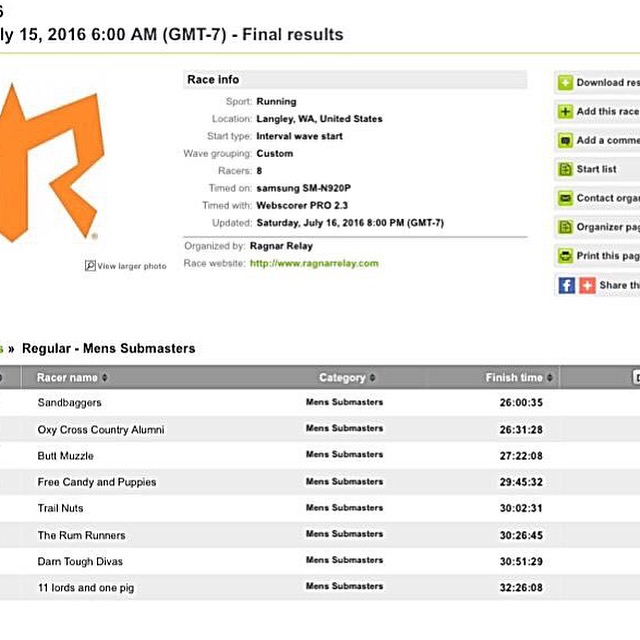The height and width of the screenshot is (640, 640).
Task: Click finish time 27:22:08
Action: pyautogui.click(x=521, y=456)
